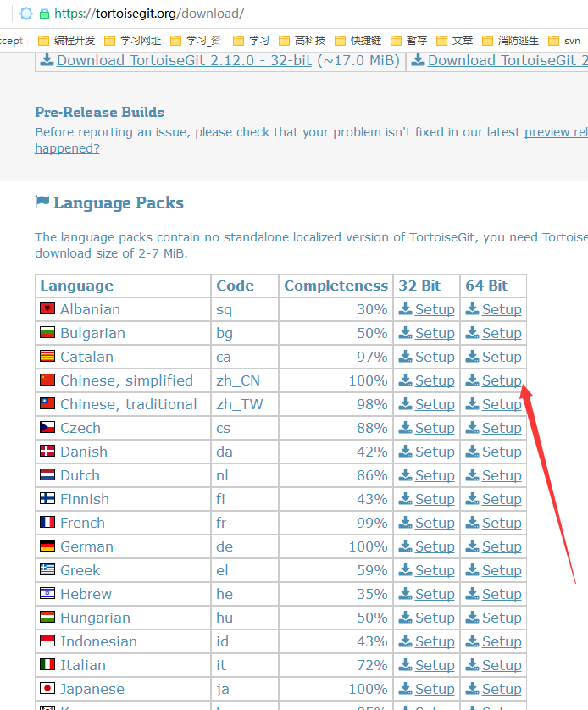Click the Japanese flag icon

[47, 688]
